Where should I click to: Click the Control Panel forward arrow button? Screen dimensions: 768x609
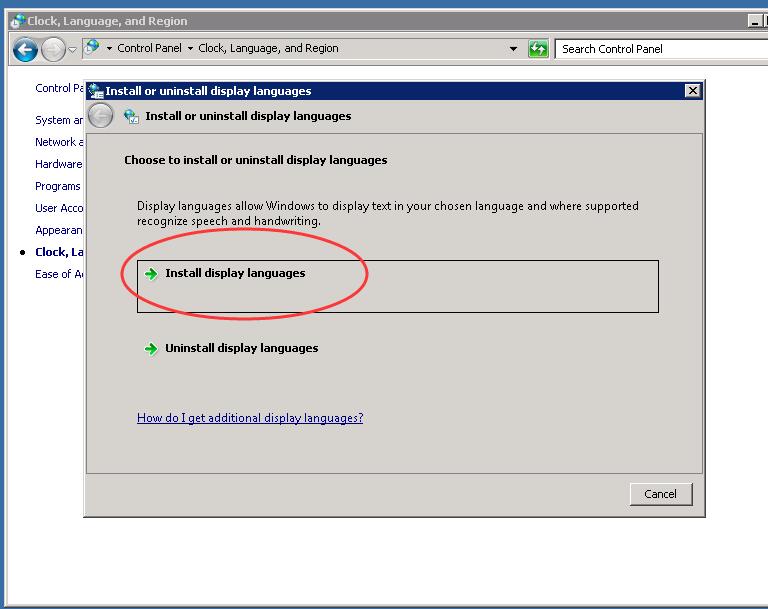tap(52, 49)
